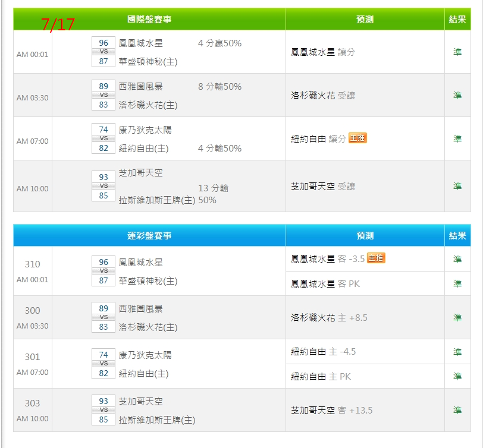Select the 芝加哥天空 客 +13.5 prediction
This screenshot has width=483, height=448.
331,410
